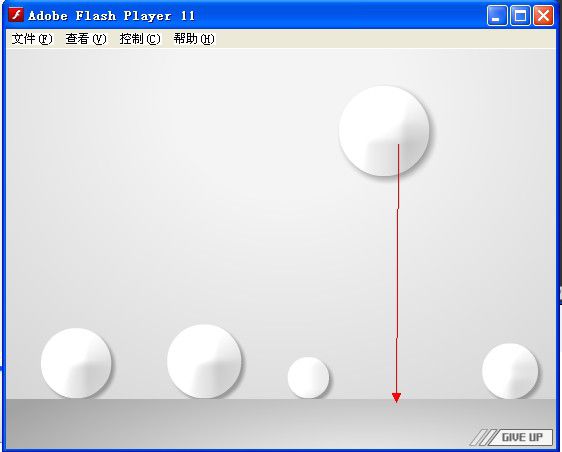The height and width of the screenshot is (452, 562).
Task: Open the 文件(F) file menu
Action: [x=32, y=39]
